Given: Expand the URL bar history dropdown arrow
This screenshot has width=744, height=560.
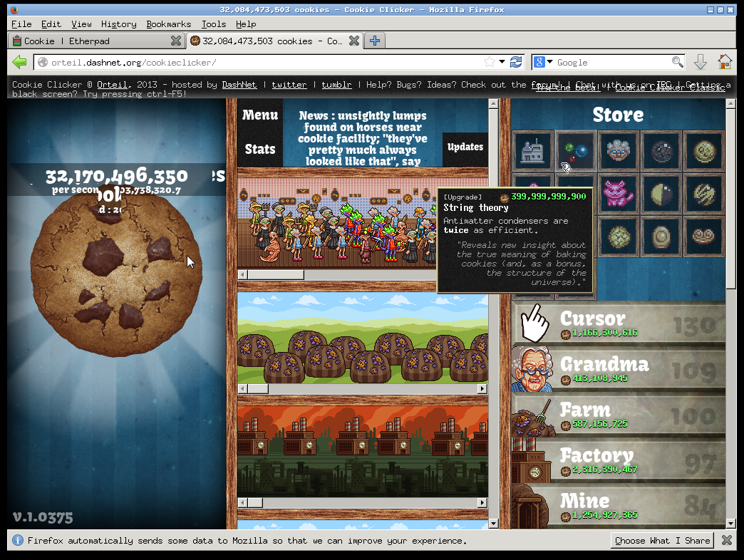Looking at the screenshot, I should (x=502, y=62).
